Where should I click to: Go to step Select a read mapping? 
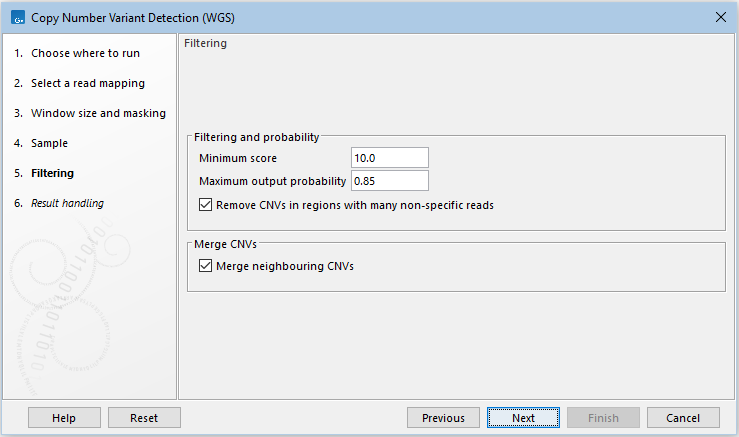point(87,83)
